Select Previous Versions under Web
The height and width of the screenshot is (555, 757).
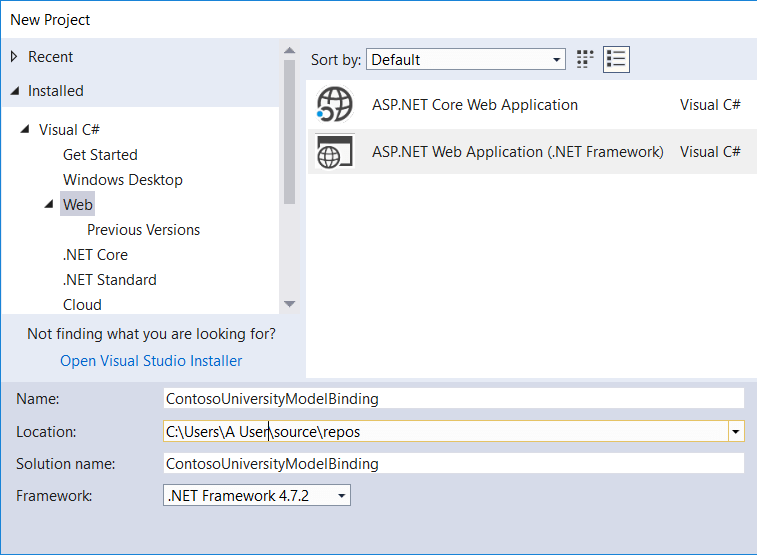[x=143, y=230]
